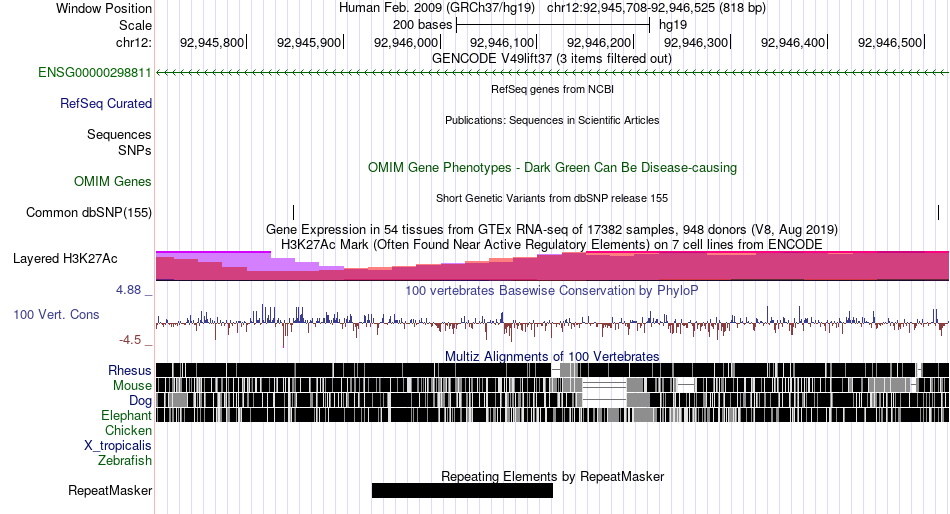Open Layered H3K27Ac track settings label
The height and width of the screenshot is (514, 950).
65,259
